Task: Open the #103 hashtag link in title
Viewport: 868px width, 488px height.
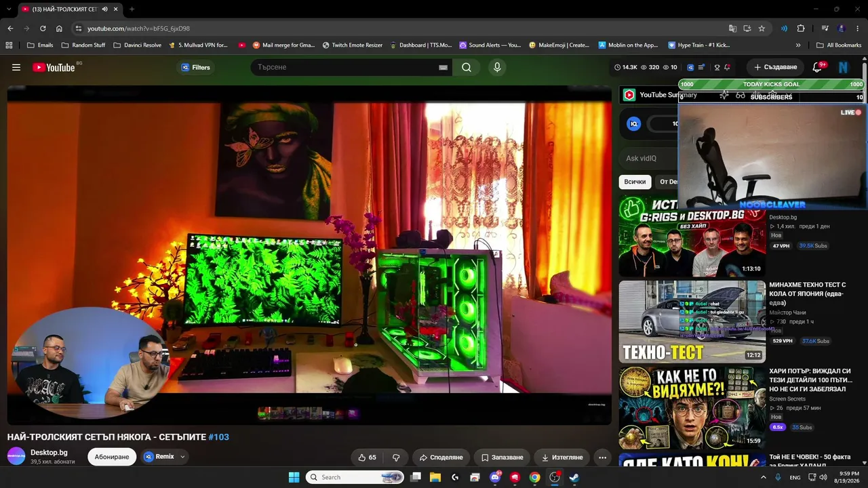Action: tap(218, 437)
